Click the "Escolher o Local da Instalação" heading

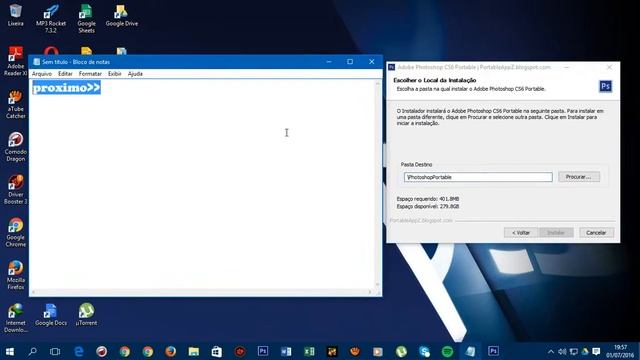click(435, 80)
